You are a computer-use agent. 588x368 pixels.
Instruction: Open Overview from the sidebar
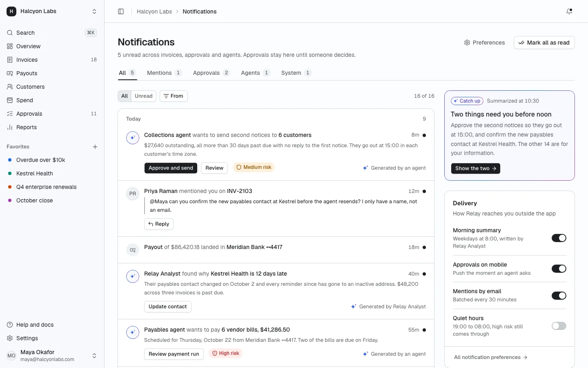[52, 46]
